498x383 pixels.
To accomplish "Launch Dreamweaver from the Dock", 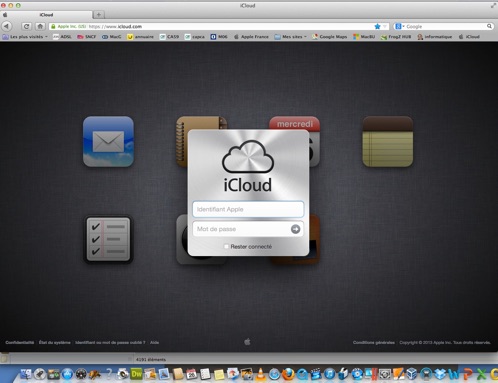I will click(136, 374).
